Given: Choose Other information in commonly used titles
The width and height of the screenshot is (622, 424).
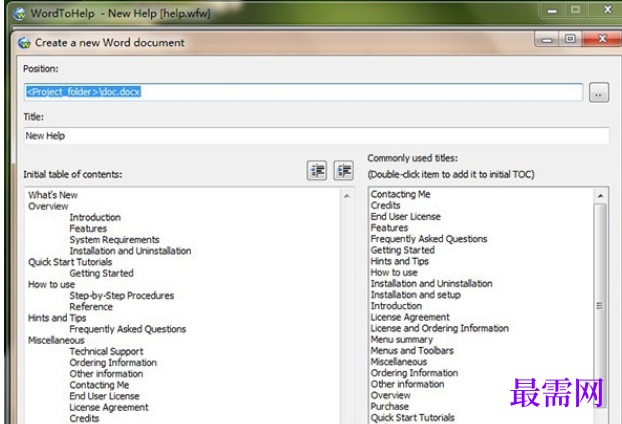Looking at the screenshot, I should coord(407,384).
